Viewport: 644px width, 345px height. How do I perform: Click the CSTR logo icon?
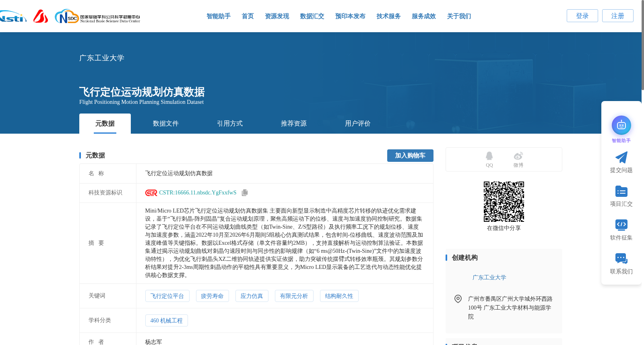(x=151, y=193)
